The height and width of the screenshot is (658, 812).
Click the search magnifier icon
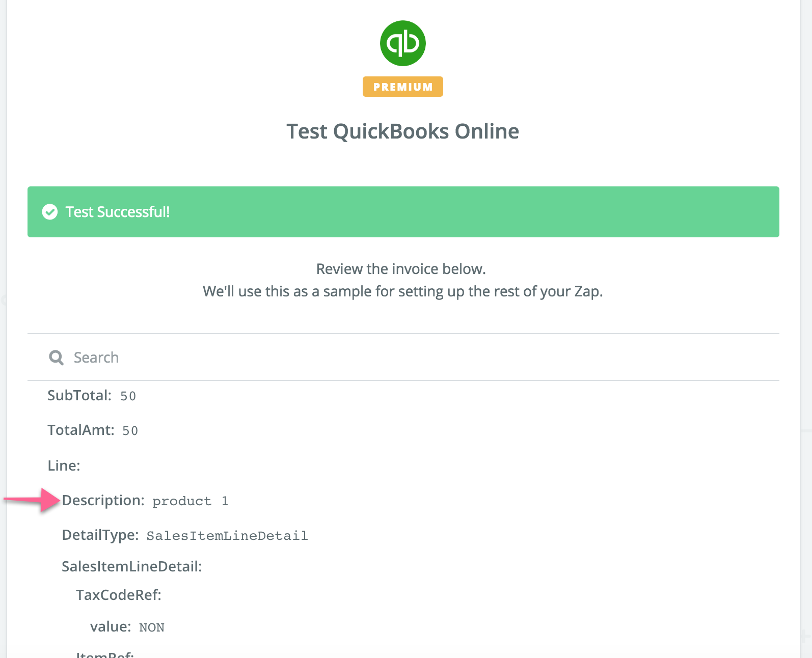56,358
